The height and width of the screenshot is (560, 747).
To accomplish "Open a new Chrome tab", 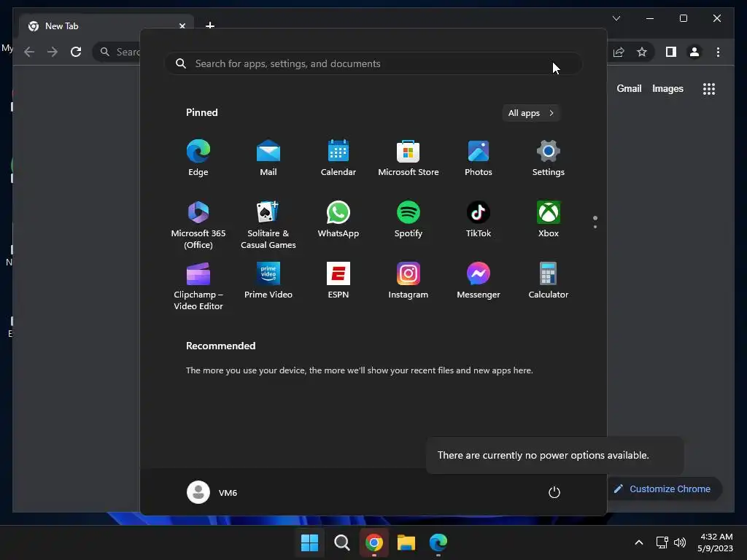I will point(209,25).
